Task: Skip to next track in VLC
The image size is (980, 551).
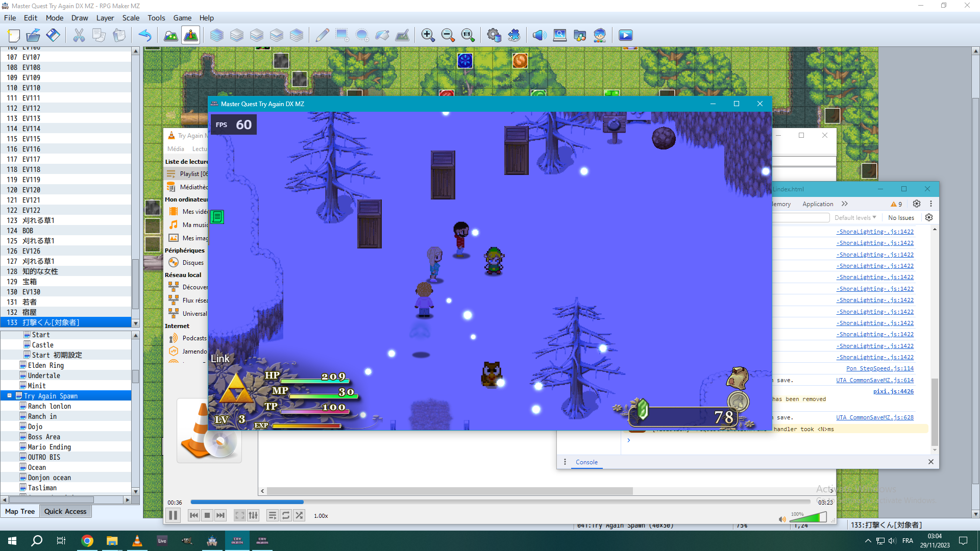Action: tap(220, 515)
